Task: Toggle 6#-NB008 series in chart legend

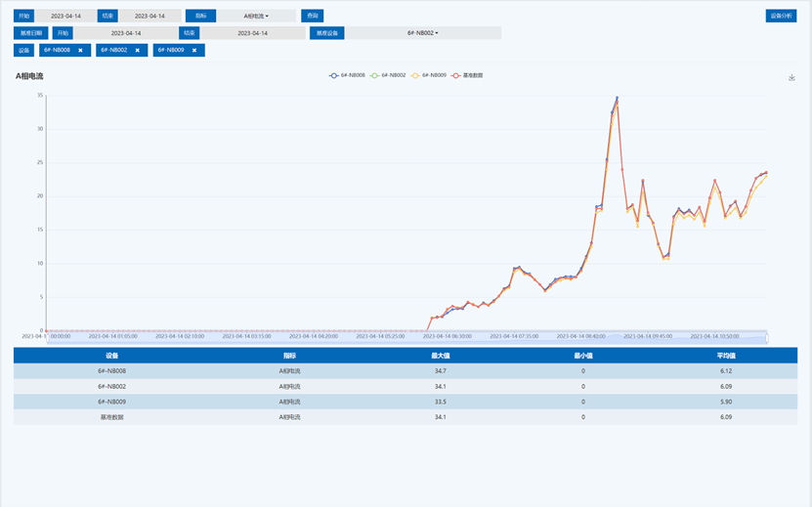Action: click(348, 75)
